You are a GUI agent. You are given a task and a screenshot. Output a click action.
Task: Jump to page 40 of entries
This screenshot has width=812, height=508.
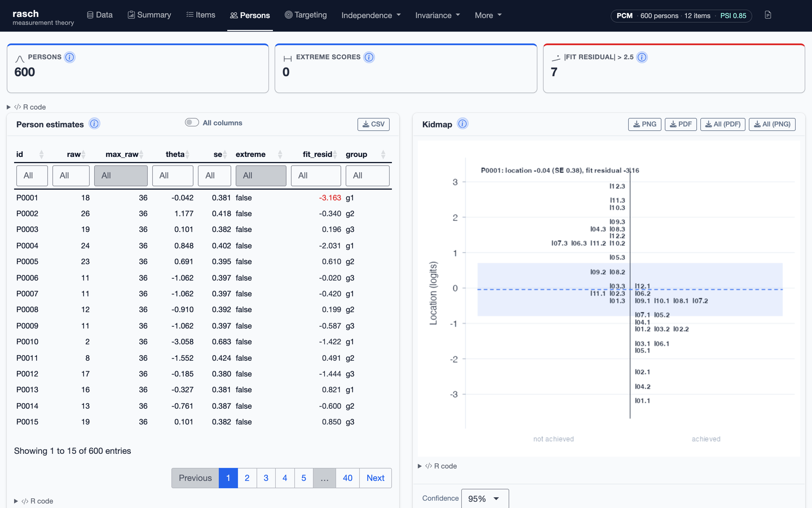[347, 478]
